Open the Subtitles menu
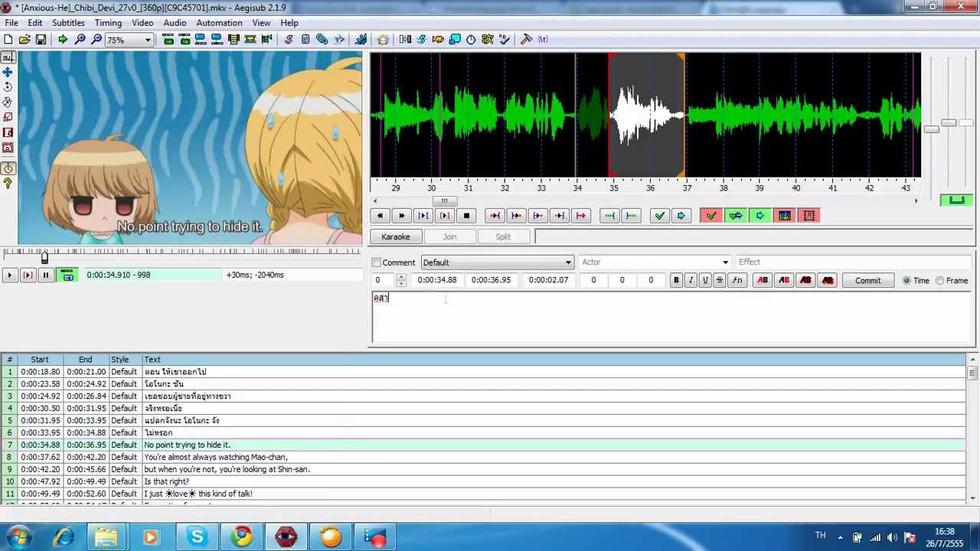This screenshot has width=980, height=551. point(68,23)
